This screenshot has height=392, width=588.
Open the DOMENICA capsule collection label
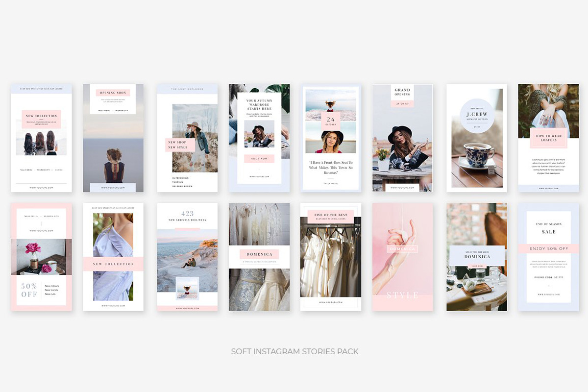tap(259, 254)
